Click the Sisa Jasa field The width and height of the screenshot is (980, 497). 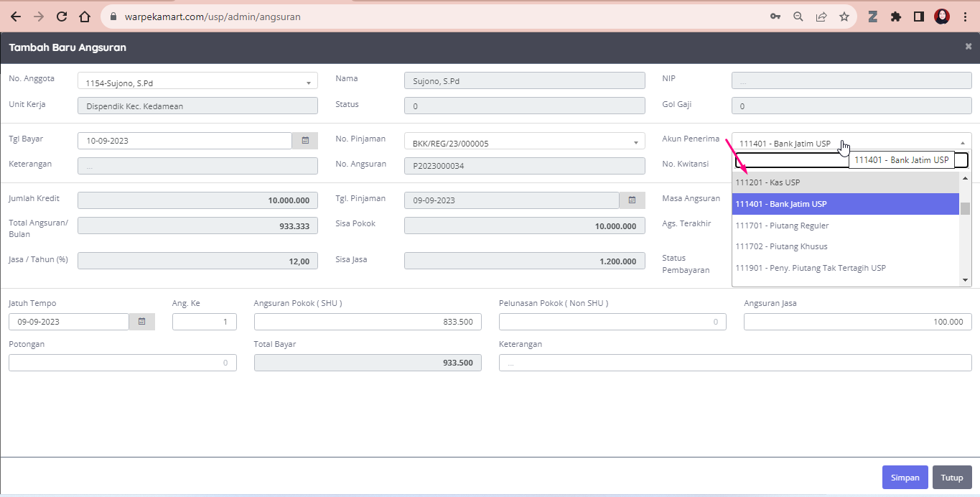pyautogui.click(x=525, y=261)
